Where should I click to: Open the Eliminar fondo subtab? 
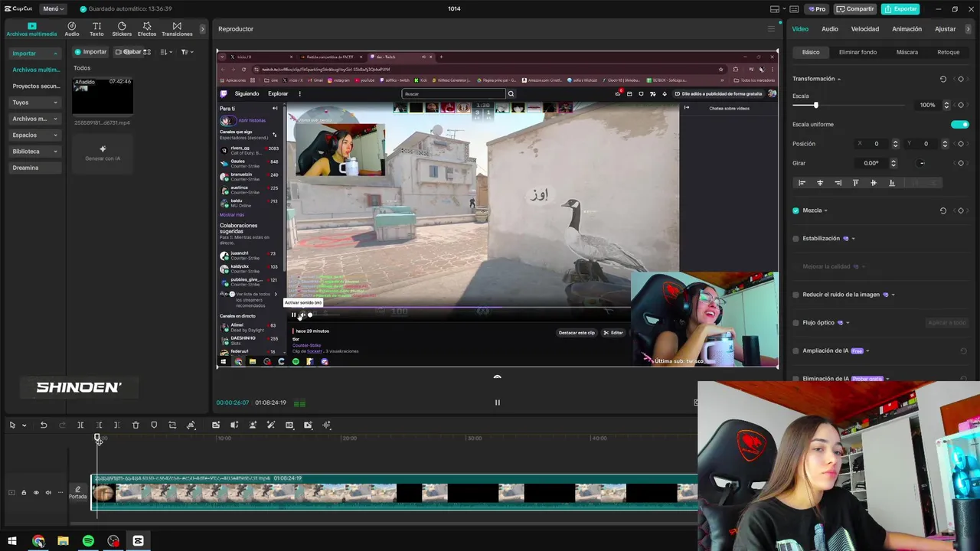[x=857, y=52]
